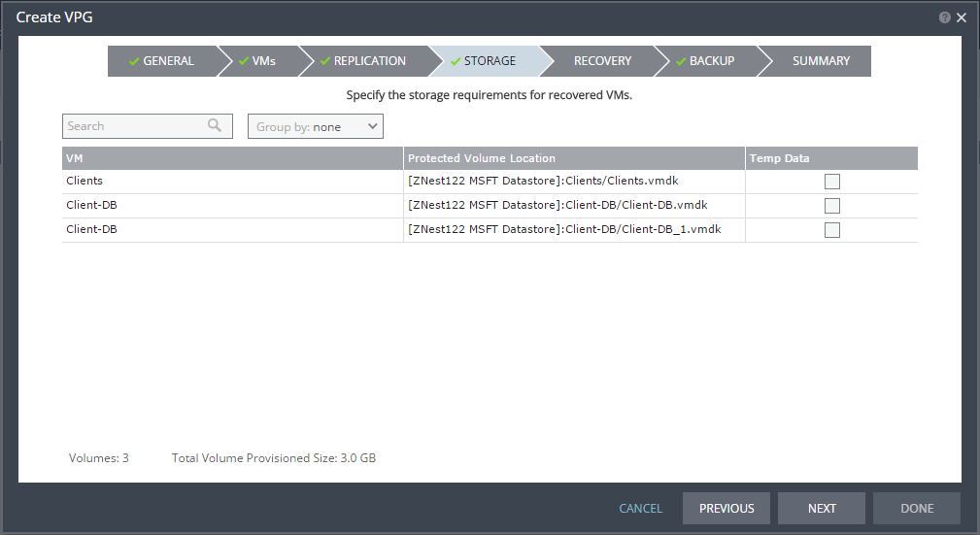The height and width of the screenshot is (535, 980).
Task: Click the DONE button
Action: pyautogui.click(x=917, y=508)
